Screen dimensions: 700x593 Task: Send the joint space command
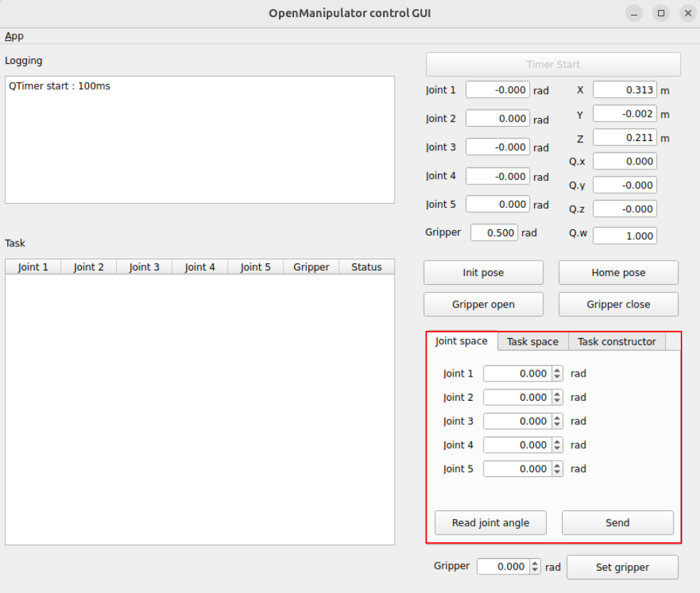(x=617, y=523)
